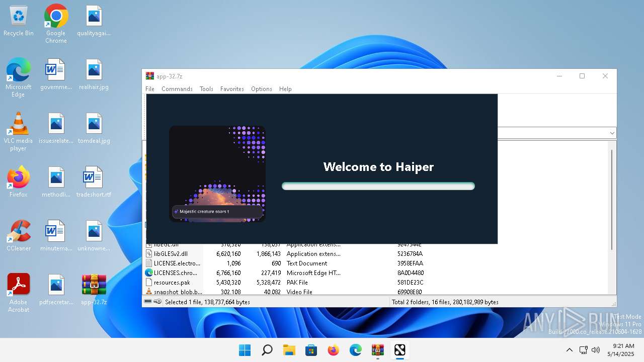Open the WinRAR Help menu

(x=285, y=89)
